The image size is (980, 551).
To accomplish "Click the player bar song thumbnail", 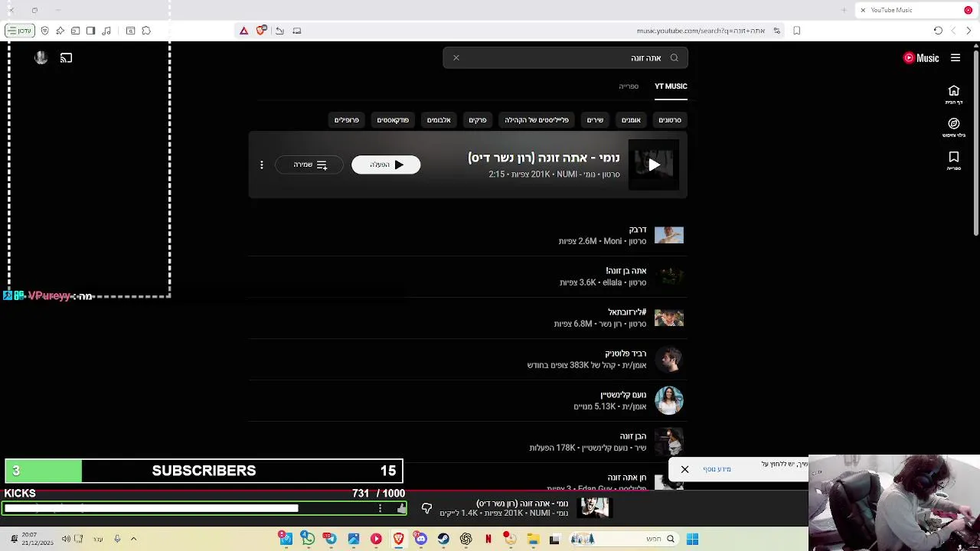I will 594,507.
